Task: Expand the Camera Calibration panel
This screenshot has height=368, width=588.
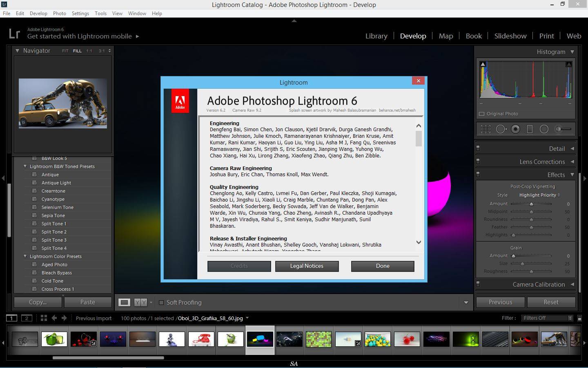Action: click(572, 285)
